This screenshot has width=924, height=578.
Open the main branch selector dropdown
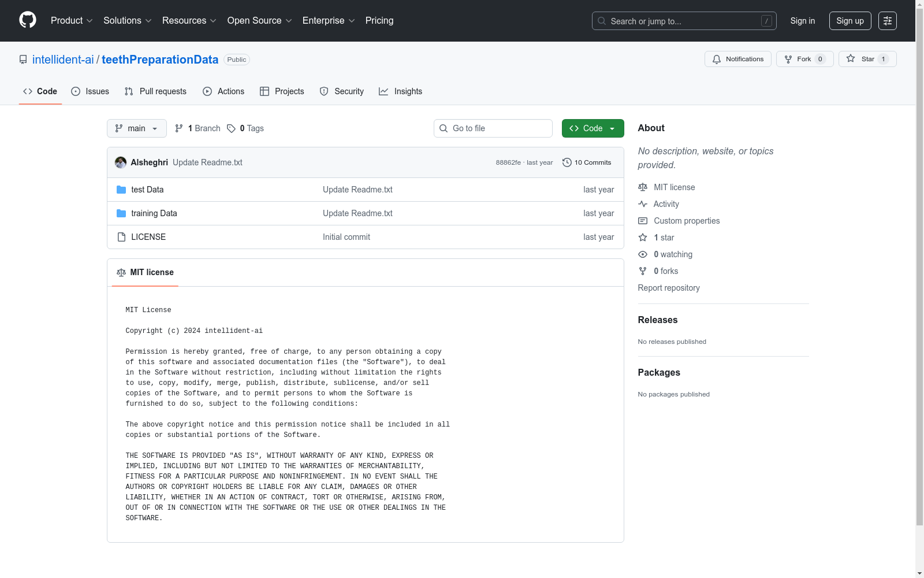[x=137, y=128]
